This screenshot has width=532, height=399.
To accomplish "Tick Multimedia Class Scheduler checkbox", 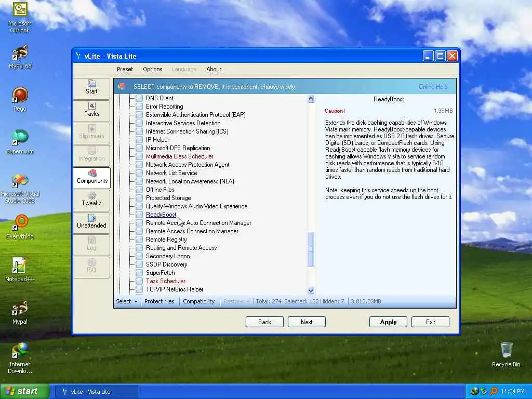I will pos(139,156).
